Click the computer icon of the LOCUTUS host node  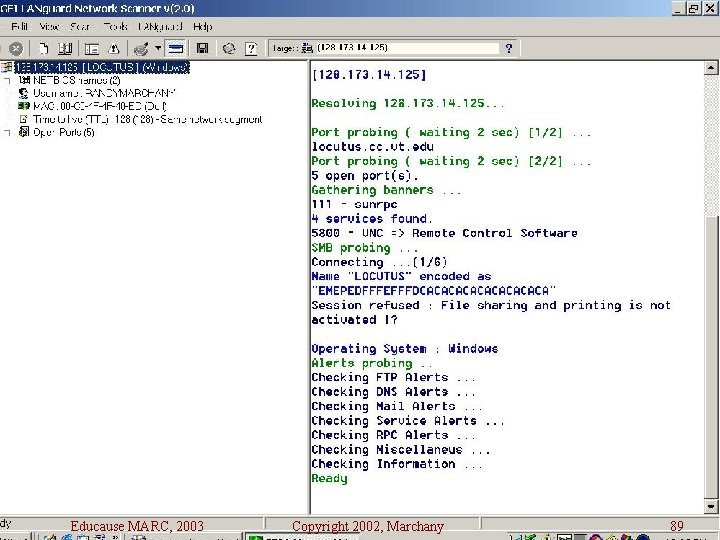click(x=6, y=68)
